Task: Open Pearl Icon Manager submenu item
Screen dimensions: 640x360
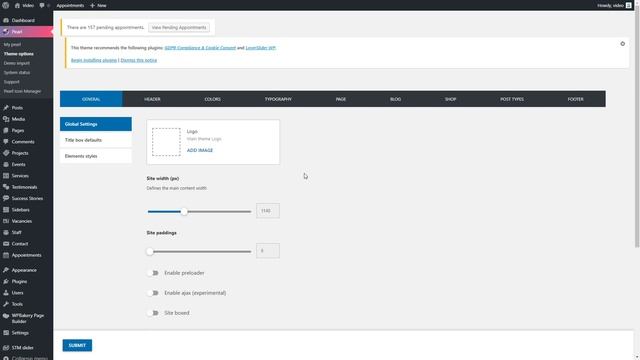Action: pyautogui.click(x=22, y=91)
